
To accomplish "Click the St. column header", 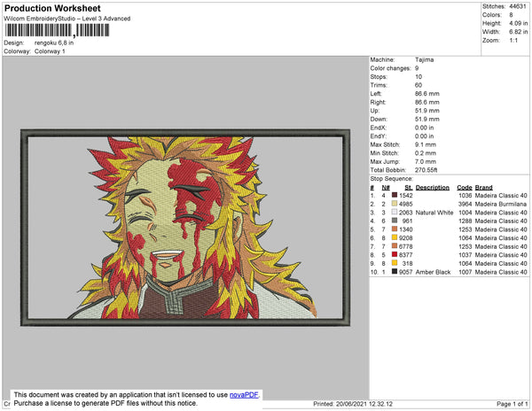I will point(409,188).
